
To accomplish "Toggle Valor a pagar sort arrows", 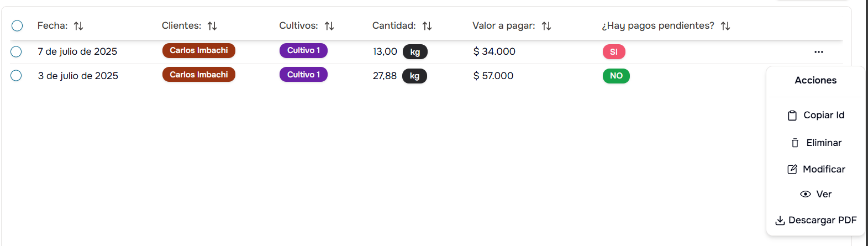I will pyautogui.click(x=546, y=26).
